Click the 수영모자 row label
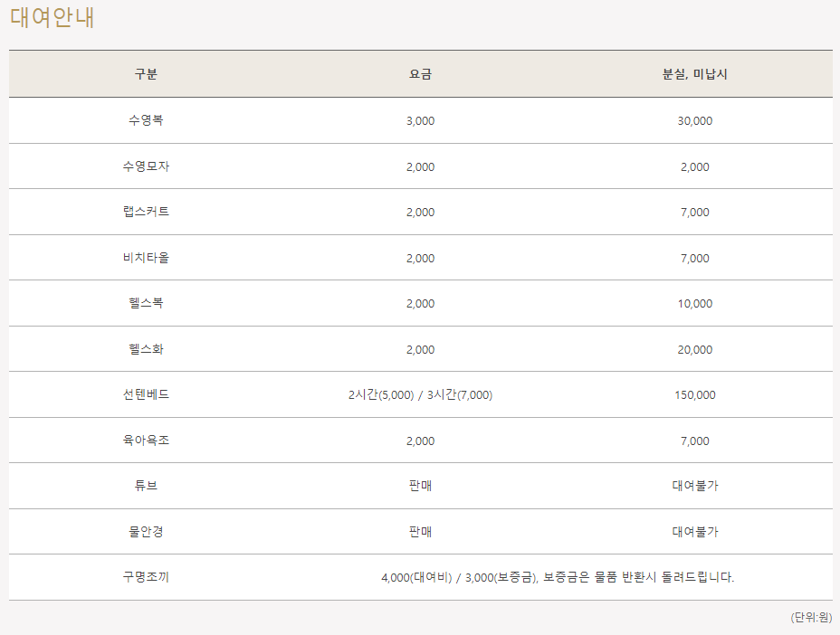The width and height of the screenshot is (840, 635). 146,166
